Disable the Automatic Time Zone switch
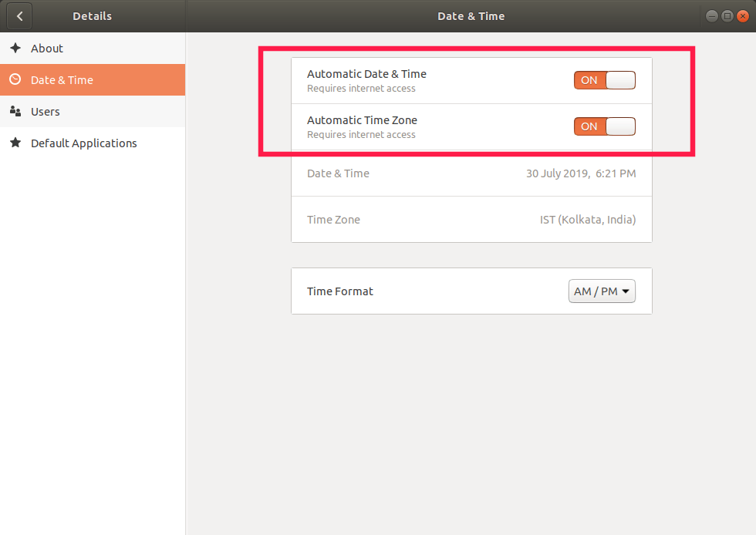Image resolution: width=756 pixels, height=535 pixels. 604,126
